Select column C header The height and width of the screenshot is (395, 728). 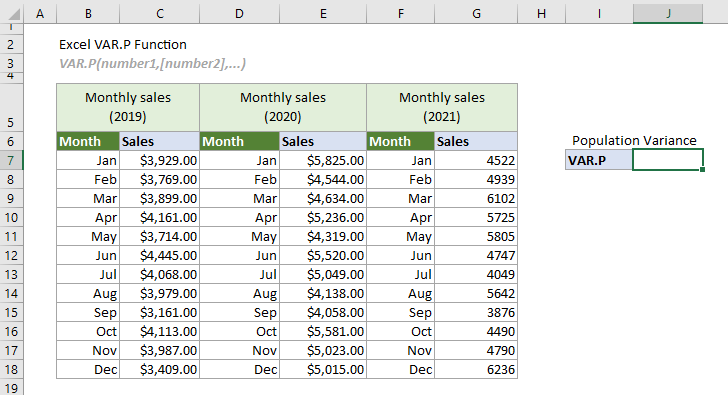160,14
